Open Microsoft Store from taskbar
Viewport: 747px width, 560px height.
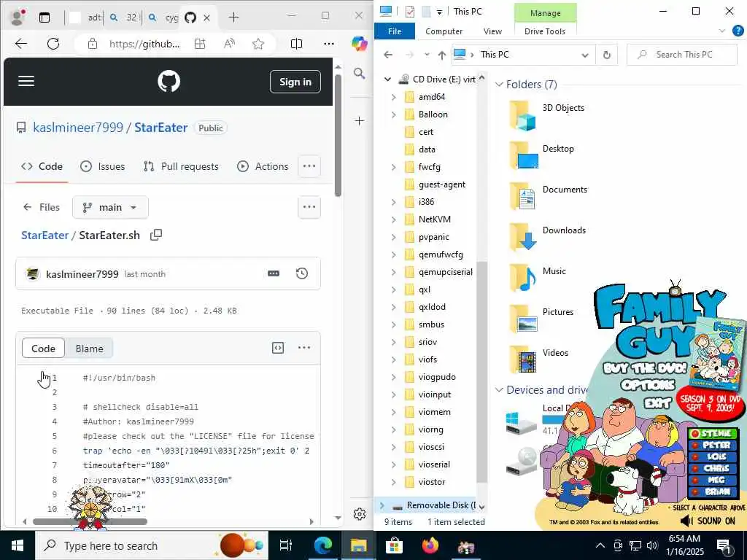(x=394, y=545)
